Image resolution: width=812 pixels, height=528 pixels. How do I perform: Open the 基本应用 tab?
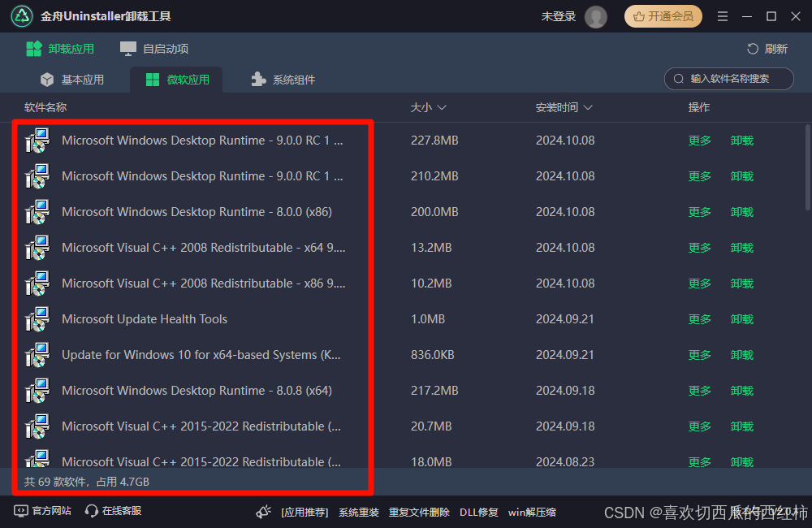coord(72,80)
